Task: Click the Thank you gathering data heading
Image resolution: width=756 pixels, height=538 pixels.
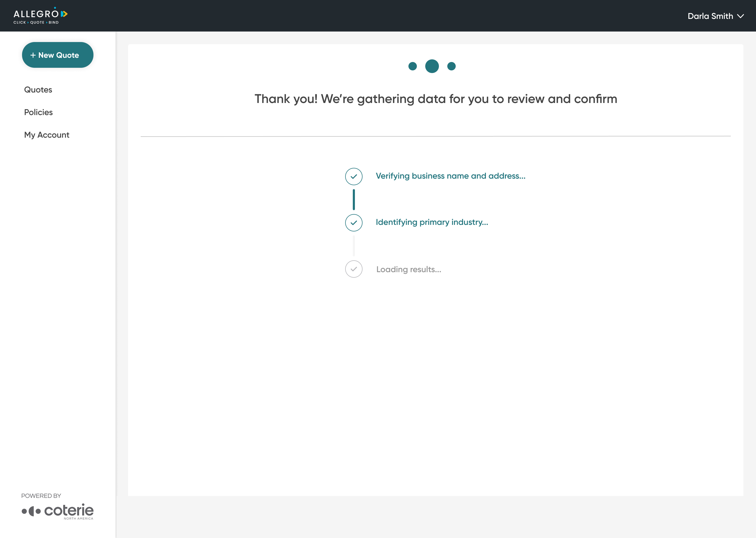Action: point(435,99)
